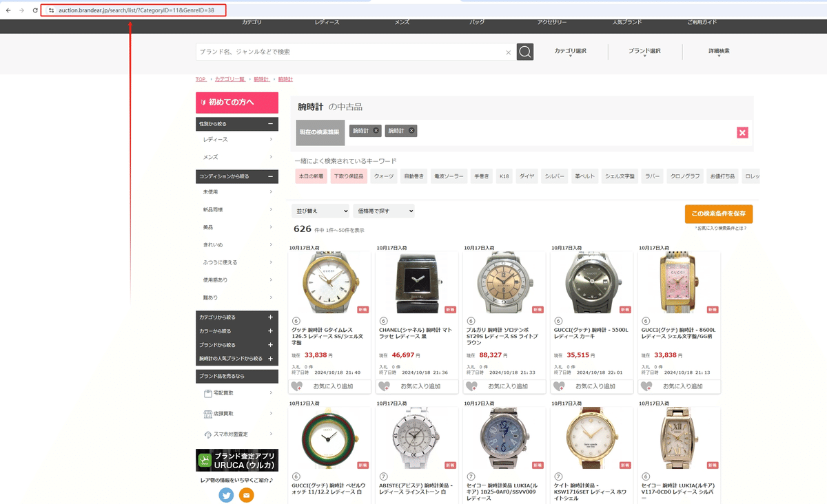The width and height of the screenshot is (827, 504).
Task: Filter by 未使用 condition in the sidebar
Action: pyautogui.click(x=237, y=192)
